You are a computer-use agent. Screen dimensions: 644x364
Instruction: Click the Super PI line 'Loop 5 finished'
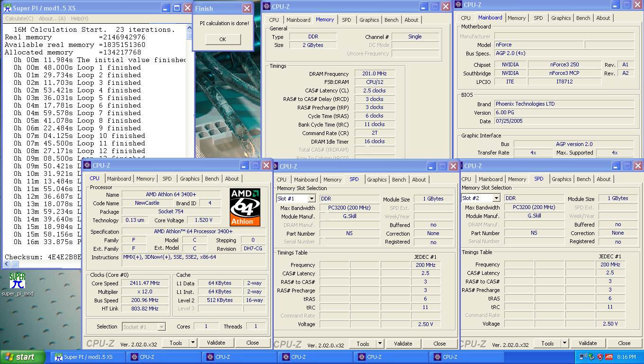(109, 98)
